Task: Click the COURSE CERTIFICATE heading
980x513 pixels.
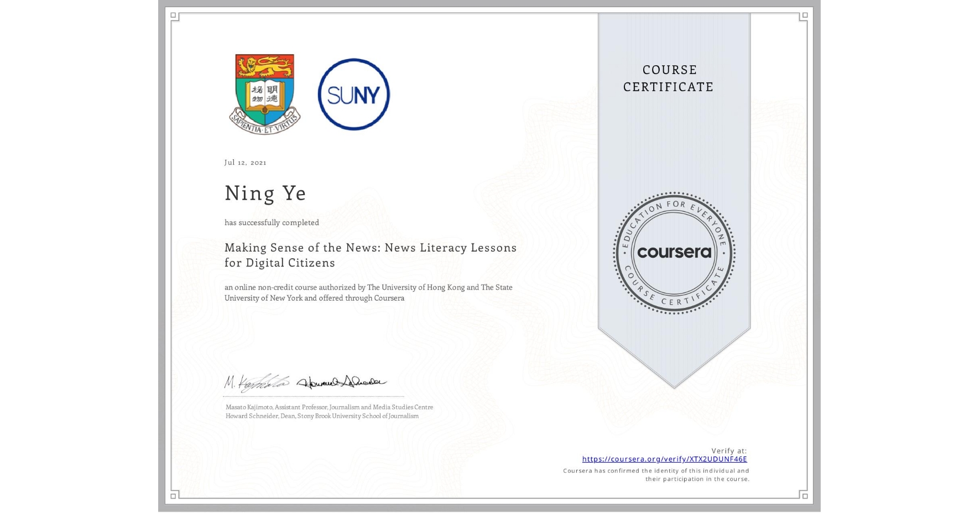Action: [x=668, y=78]
